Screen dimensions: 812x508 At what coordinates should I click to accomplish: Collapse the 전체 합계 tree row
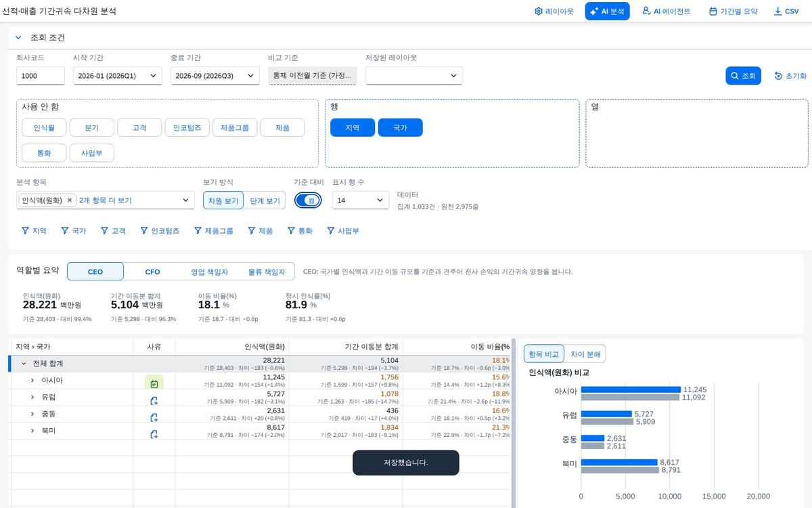[x=24, y=364]
